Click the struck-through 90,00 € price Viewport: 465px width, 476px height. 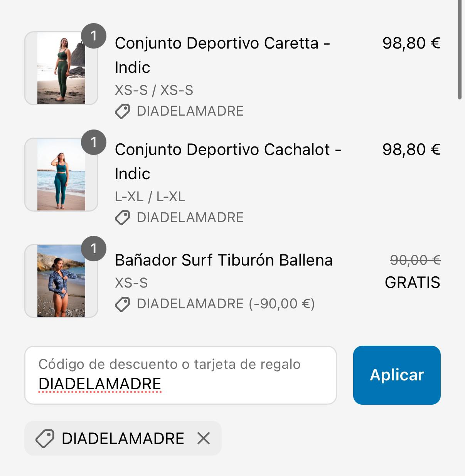tap(415, 260)
